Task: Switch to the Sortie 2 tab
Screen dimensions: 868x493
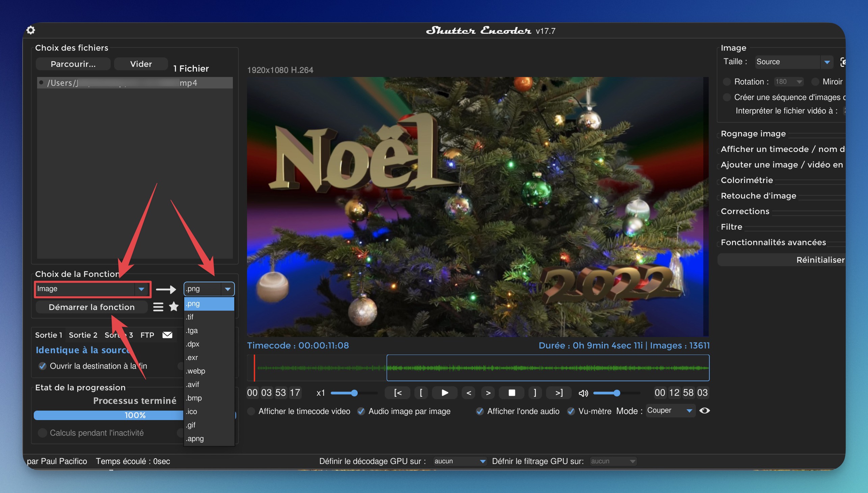Action: point(83,335)
